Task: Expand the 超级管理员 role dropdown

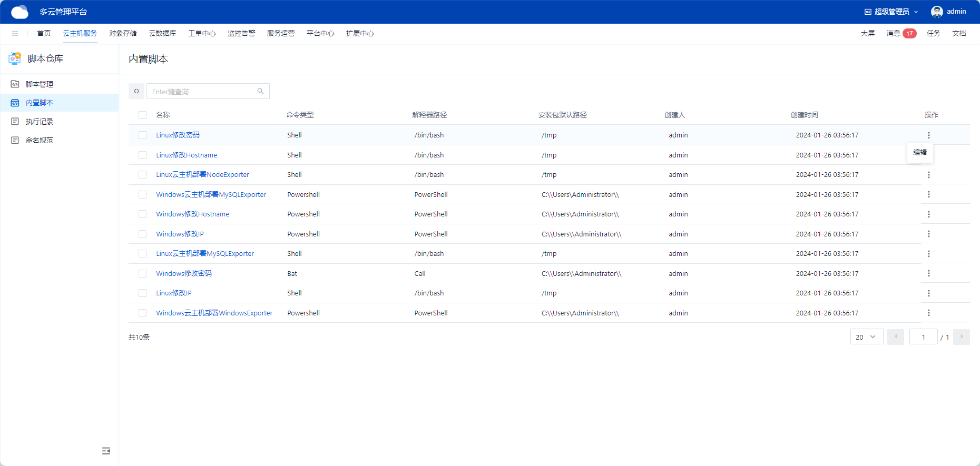Action: pyautogui.click(x=891, y=12)
